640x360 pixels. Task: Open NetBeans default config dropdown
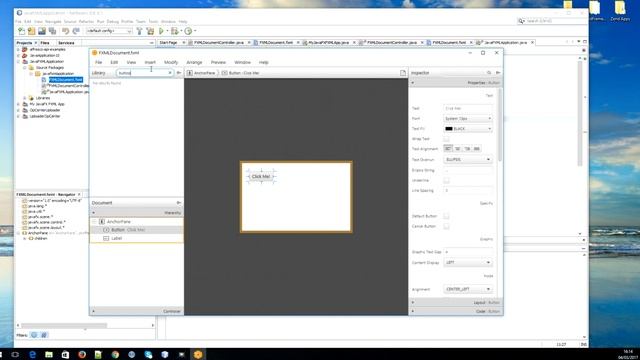click(109, 31)
